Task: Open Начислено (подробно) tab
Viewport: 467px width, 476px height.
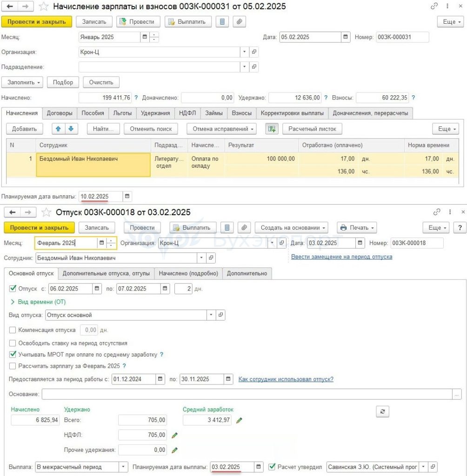Action: tap(188, 273)
